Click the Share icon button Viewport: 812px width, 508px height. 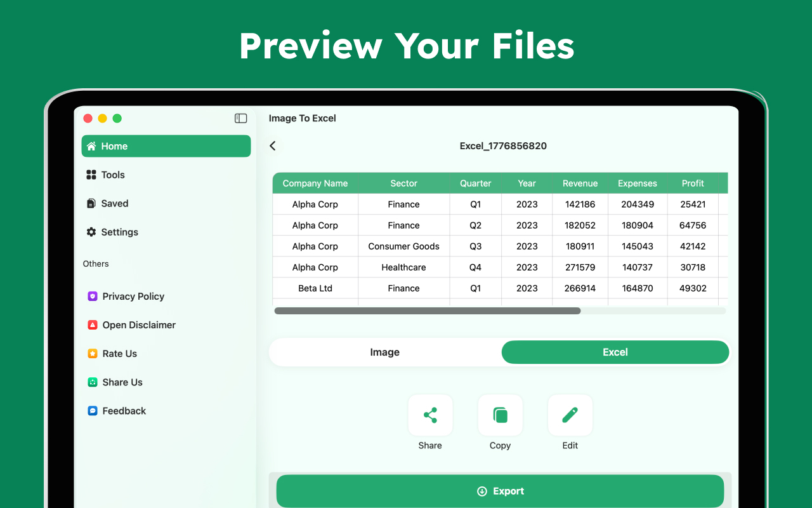pyautogui.click(x=430, y=415)
